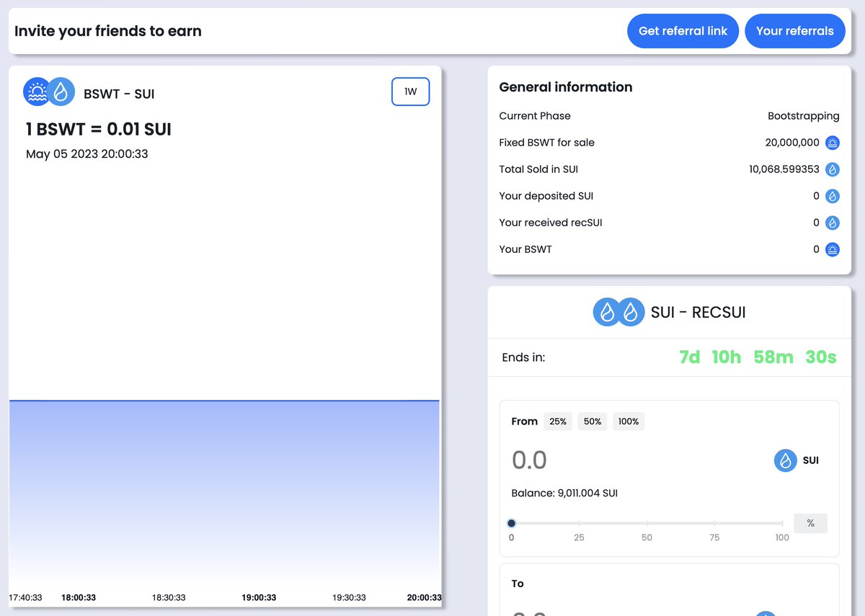Image resolution: width=865 pixels, height=616 pixels.
Task: Click the BSWT icon beside Your BSWT balance
Action: coord(833,249)
